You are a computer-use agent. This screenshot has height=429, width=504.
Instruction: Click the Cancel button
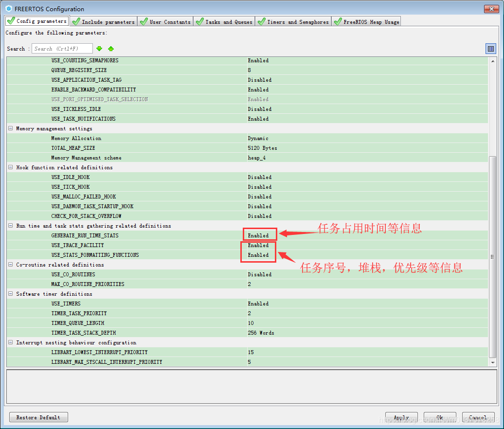478,417
